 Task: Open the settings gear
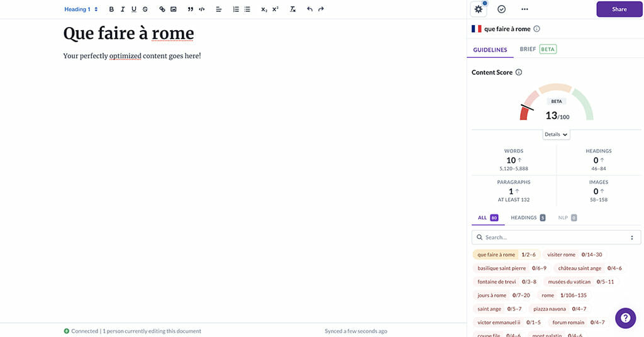pyautogui.click(x=479, y=9)
